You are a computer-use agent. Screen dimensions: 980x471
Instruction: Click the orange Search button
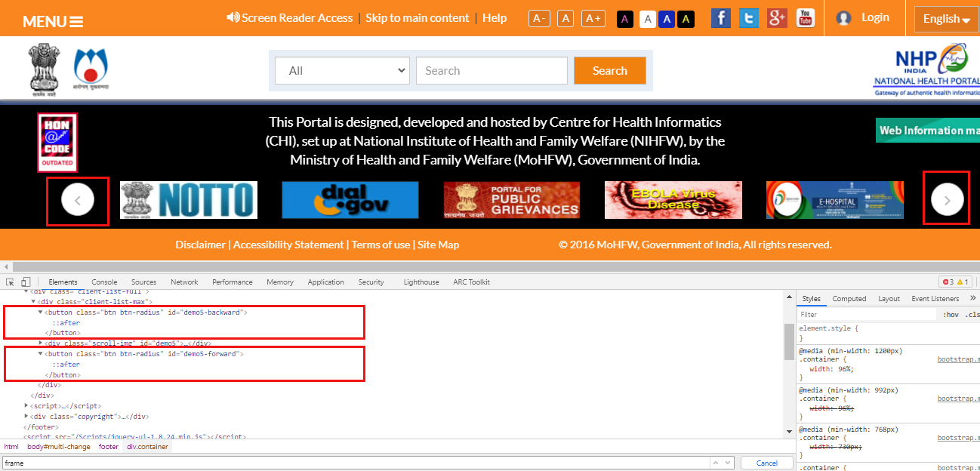610,71
